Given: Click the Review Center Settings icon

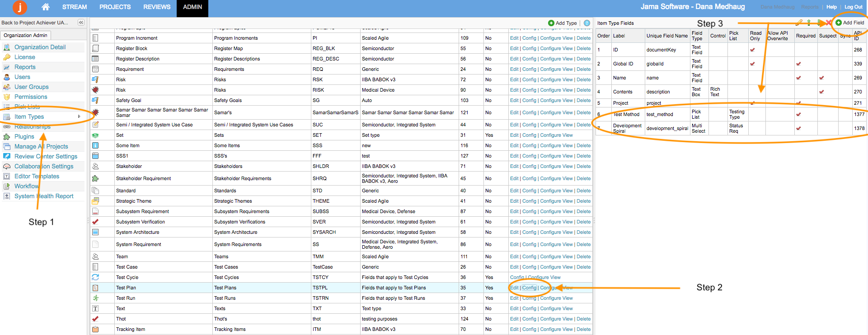Looking at the screenshot, I should (7, 156).
